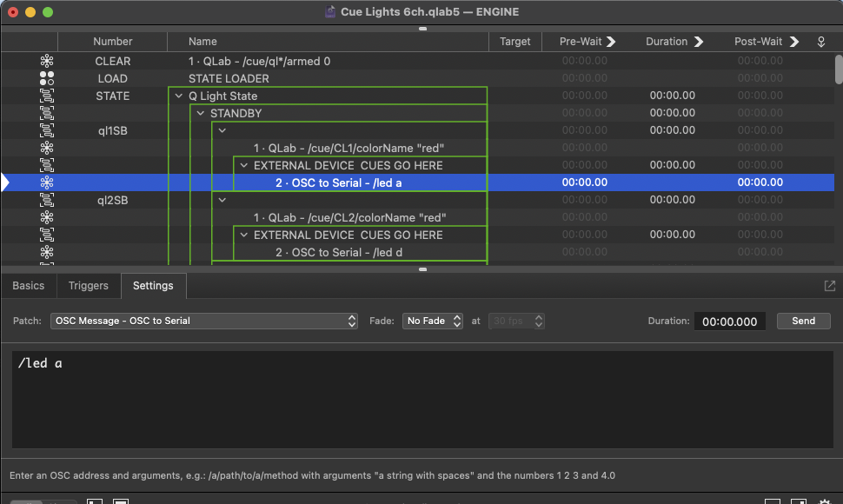Toggle the Post-Wait column arrow
Viewport: 843px width, 504px height.
click(x=793, y=42)
